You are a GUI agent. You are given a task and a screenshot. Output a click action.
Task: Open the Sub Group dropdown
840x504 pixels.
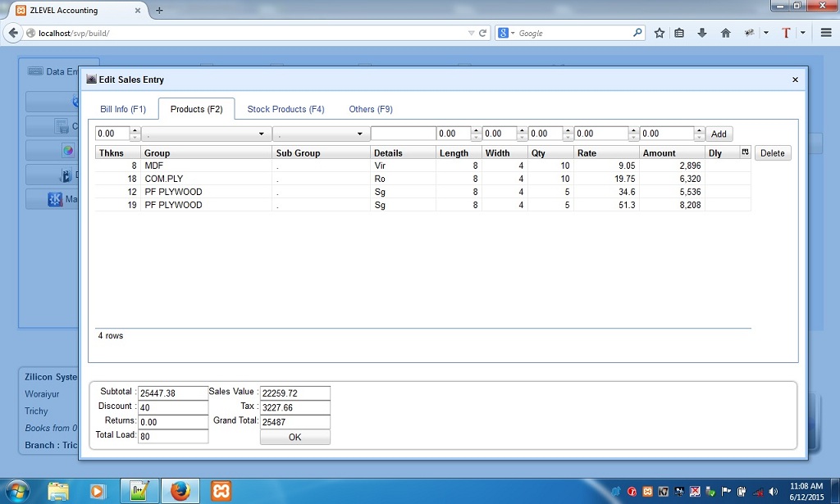[358, 133]
